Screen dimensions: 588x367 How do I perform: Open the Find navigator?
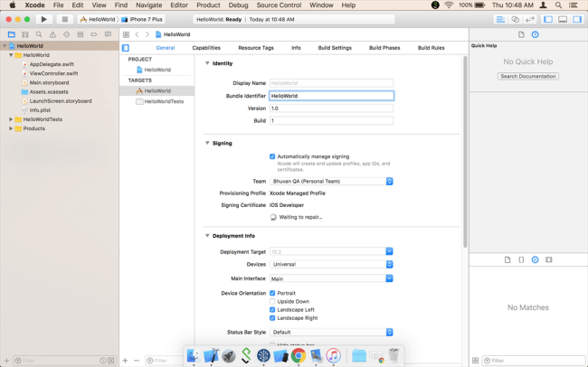pos(39,34)
